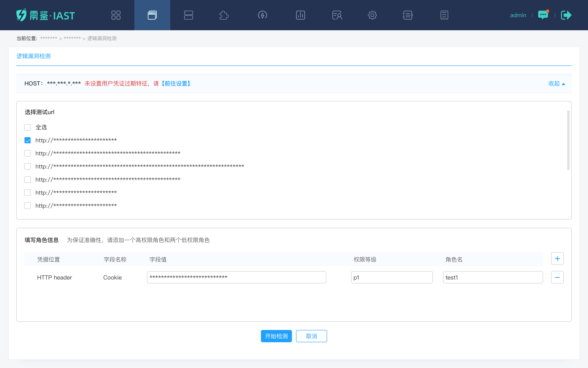Check the fourth http:// URL checkbox
Viewport: 588px width, 368px height.
[x=28, y=180]
